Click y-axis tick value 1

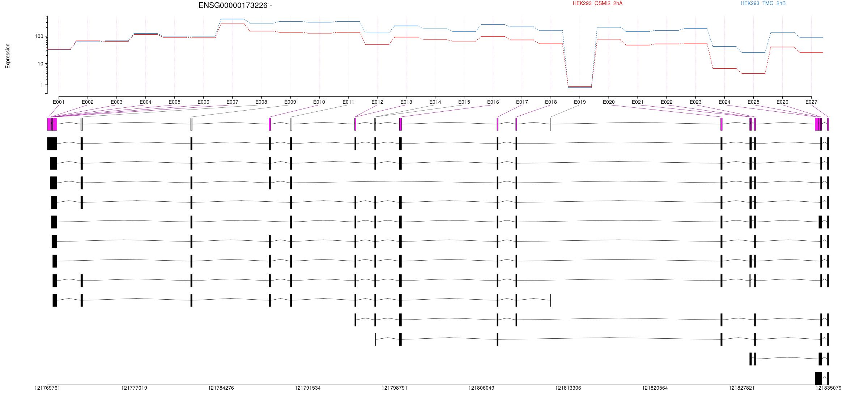(x=42, y=85)
